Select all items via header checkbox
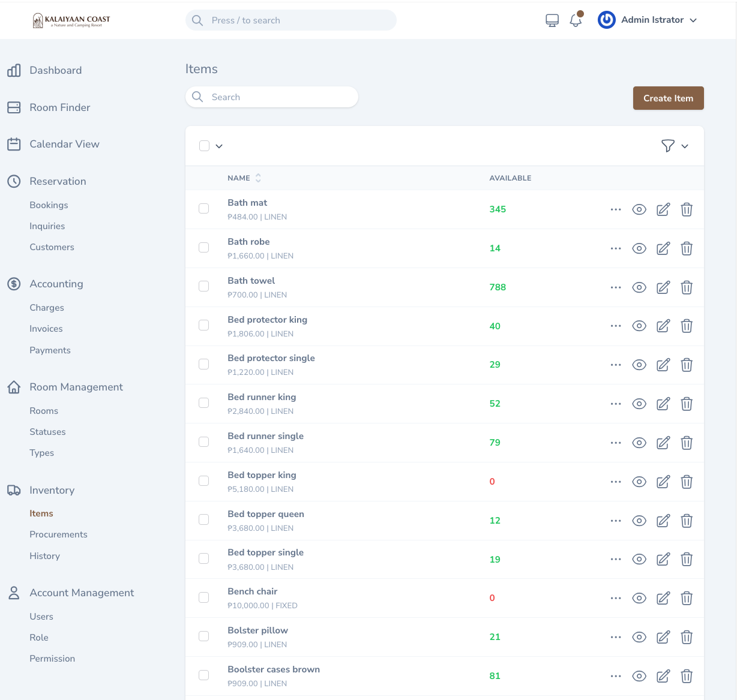 [204, 145]
